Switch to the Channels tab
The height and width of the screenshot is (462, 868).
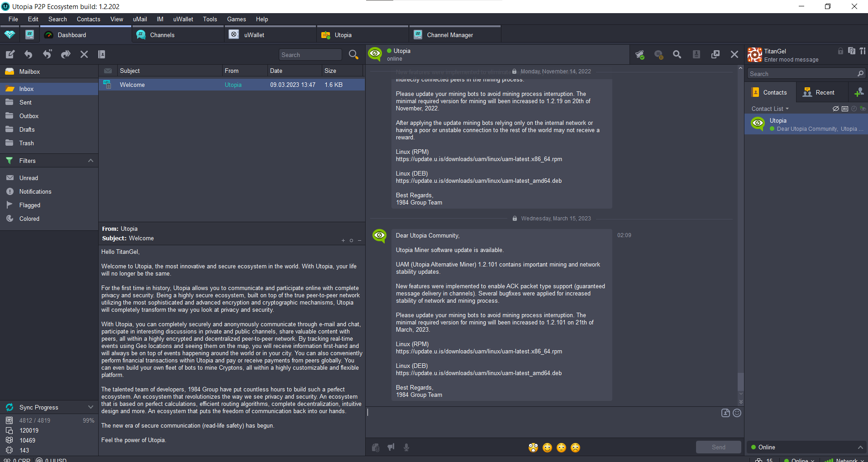(178, 35)
